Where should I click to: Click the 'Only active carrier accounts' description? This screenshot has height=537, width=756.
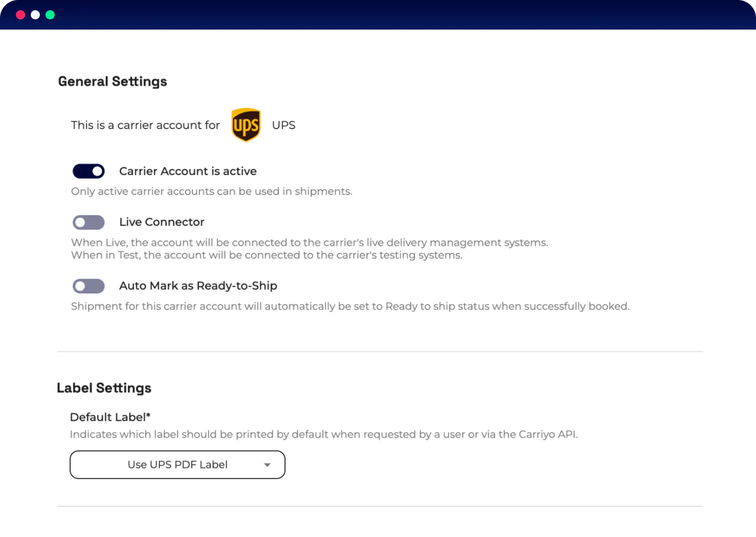tap(212, 192)
